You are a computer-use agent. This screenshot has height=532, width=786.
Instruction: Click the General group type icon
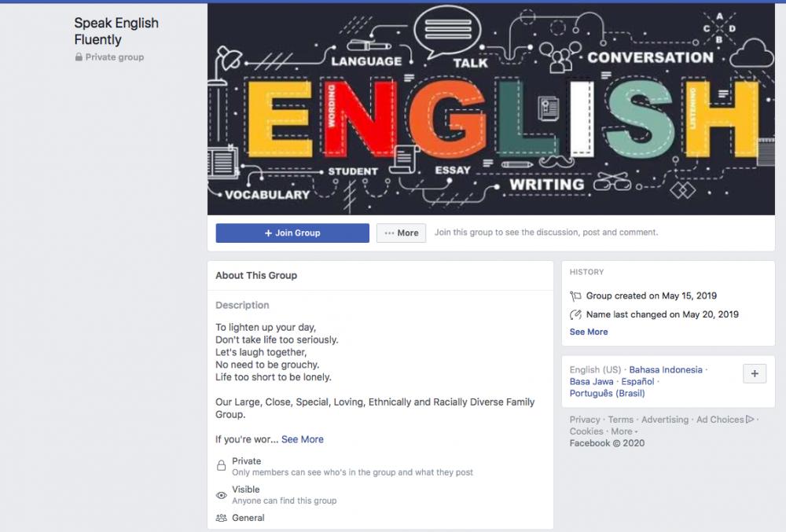(x=221, y=518)
